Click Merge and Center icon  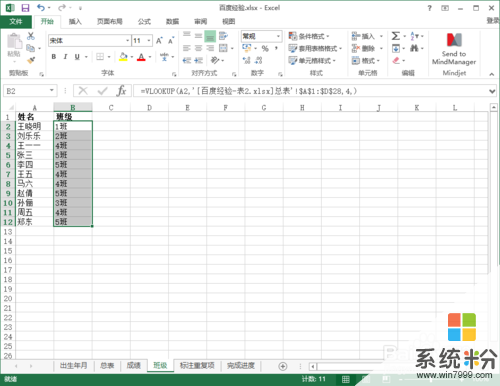coord(223,48)
